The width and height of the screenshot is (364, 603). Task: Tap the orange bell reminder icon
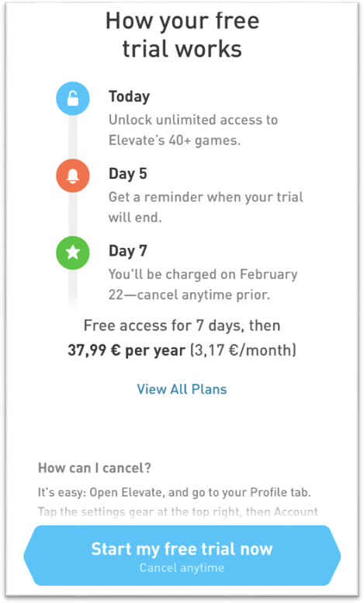[73, 176]
